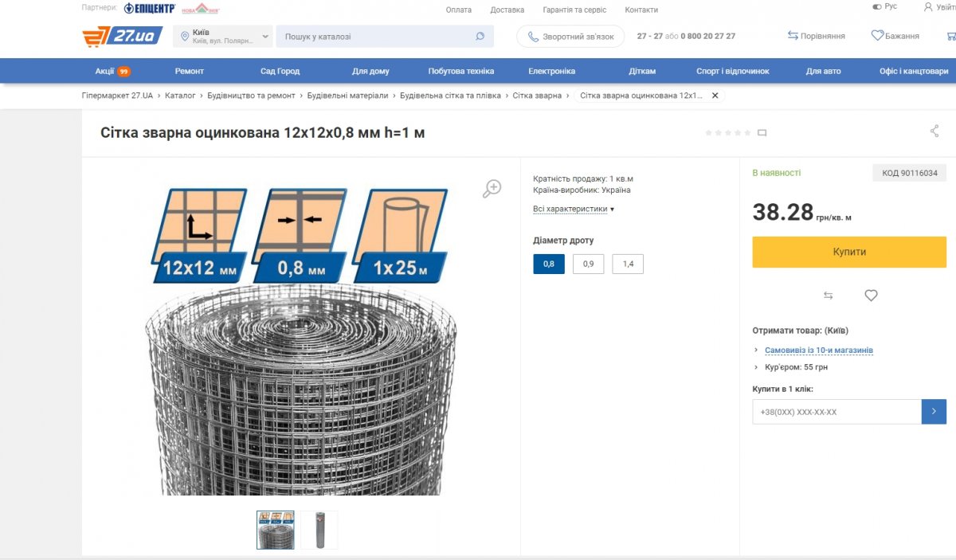Image resolution: width=956 pixels, height=560 pixels.
Task: Click the В наявності status text
Action: pos(777,172)
